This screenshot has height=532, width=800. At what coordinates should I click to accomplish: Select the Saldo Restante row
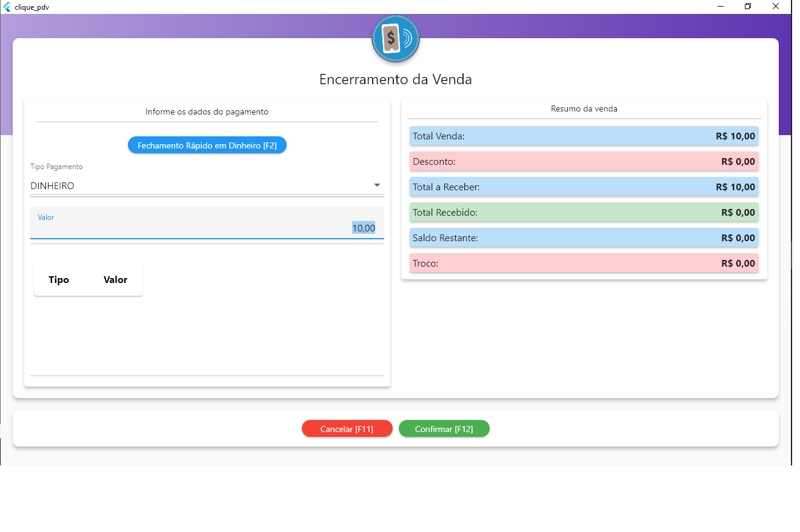584,238
